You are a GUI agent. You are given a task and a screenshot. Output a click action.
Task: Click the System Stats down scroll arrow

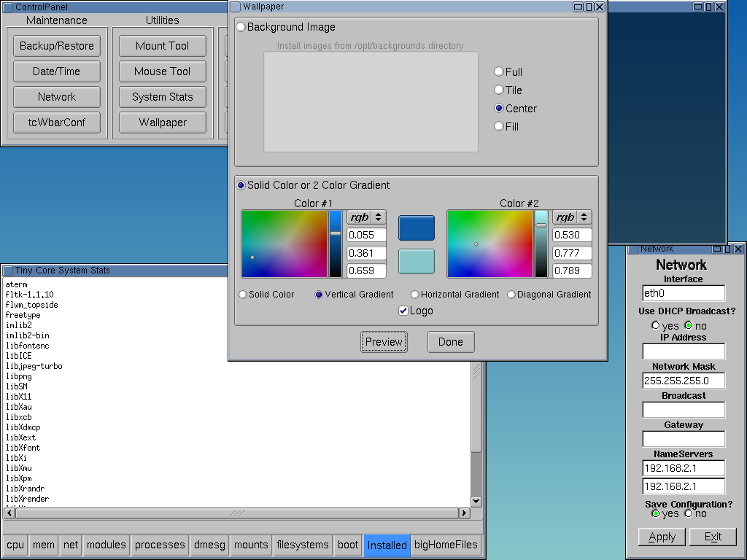pos(476,502)
